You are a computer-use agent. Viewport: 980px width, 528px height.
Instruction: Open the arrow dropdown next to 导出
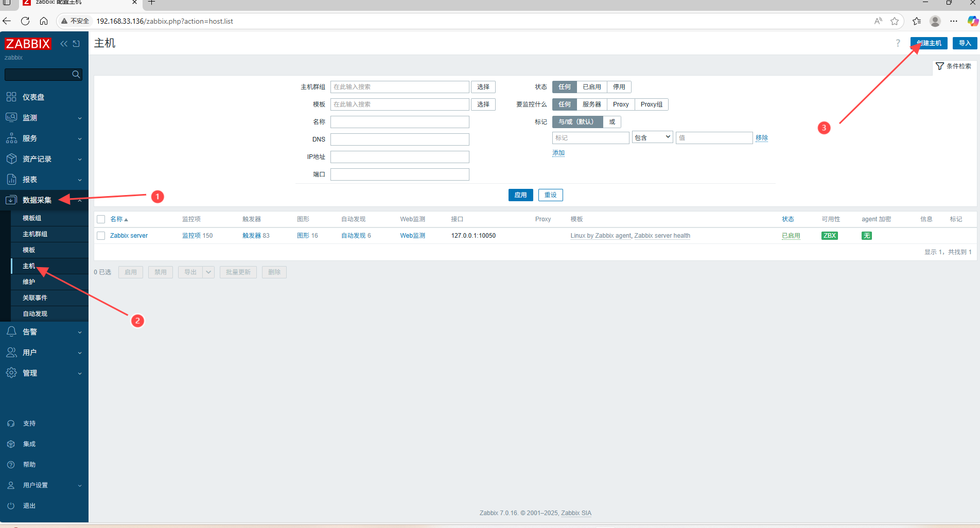click(x=208, y=272)
